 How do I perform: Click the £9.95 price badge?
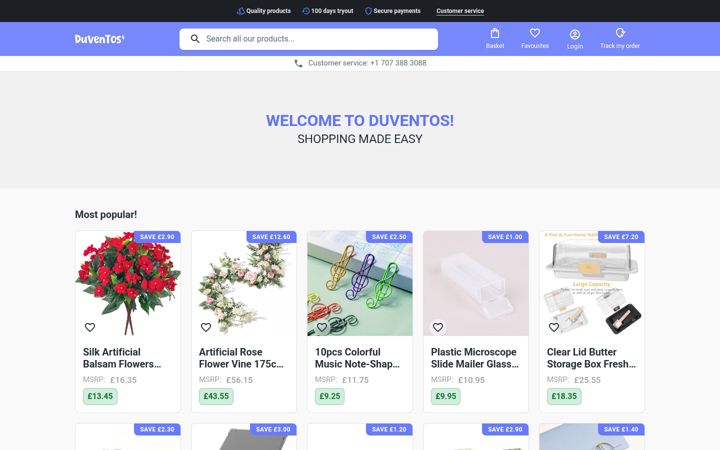(446, 396)
